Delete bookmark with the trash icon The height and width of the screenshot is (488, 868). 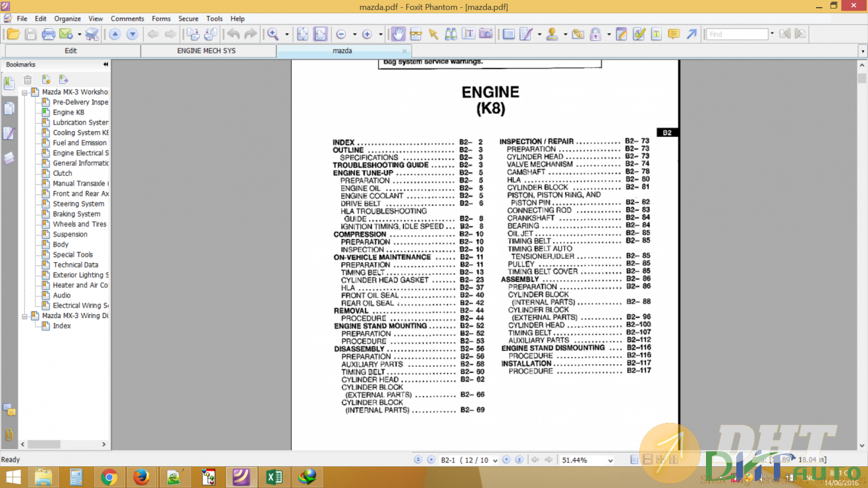coord(28,80)
